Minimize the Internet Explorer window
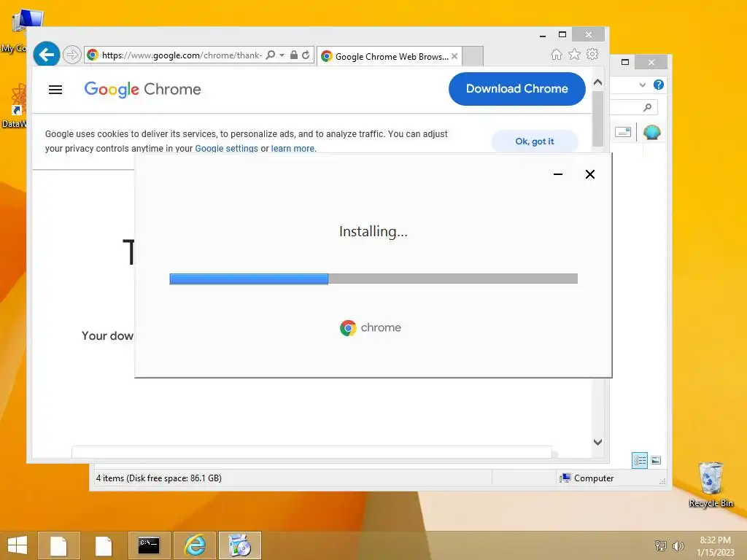Image resolution: width=747 pixels, height=560 pixels. [543, 35]
